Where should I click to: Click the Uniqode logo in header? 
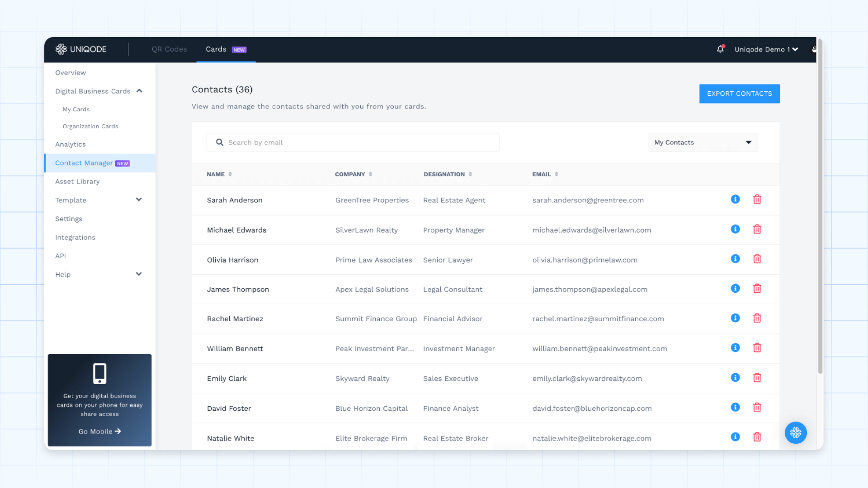[x=81, y=49]
